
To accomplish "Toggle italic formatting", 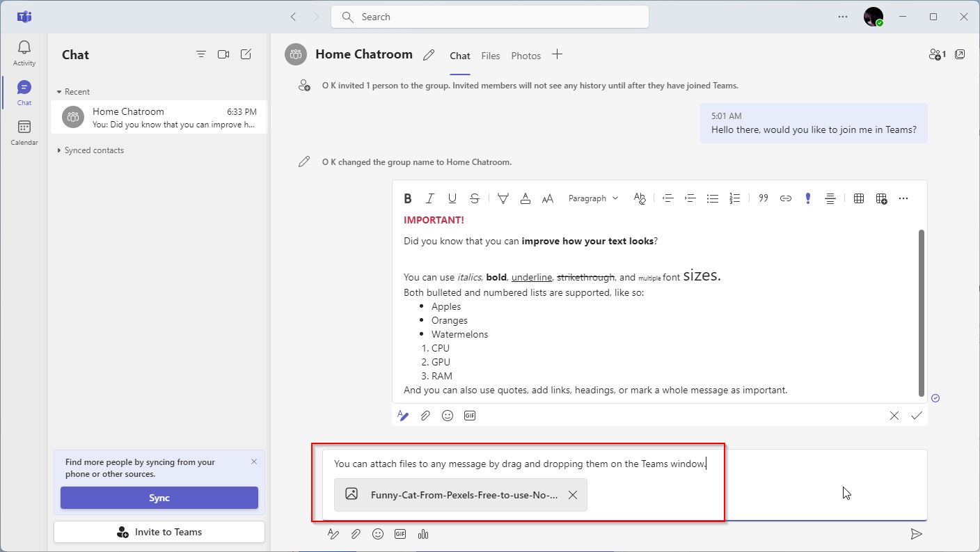I will (430, 198).
